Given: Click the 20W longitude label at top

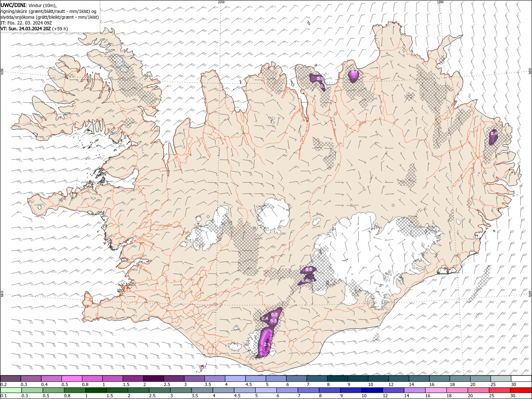Looking at the screenshot, I should coord(221,2).
